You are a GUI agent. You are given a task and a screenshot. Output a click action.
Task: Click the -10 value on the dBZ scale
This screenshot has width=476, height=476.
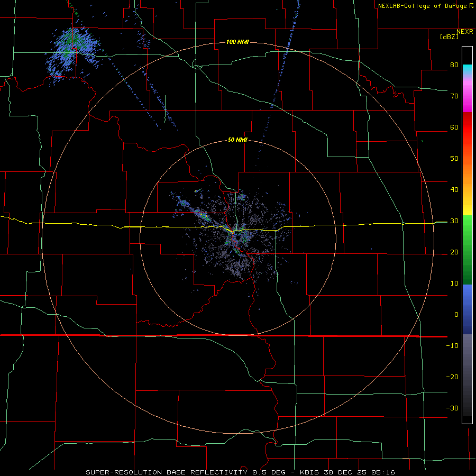coord(452,346)
